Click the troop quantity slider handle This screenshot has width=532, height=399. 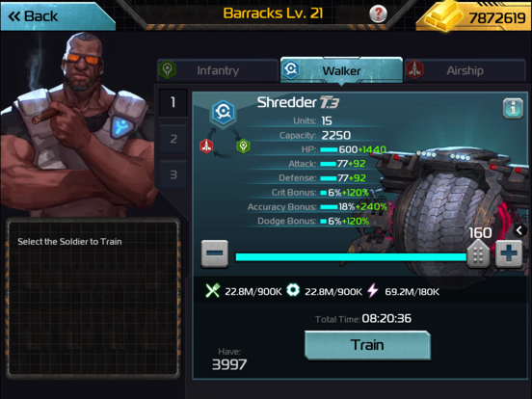[478, 254]
